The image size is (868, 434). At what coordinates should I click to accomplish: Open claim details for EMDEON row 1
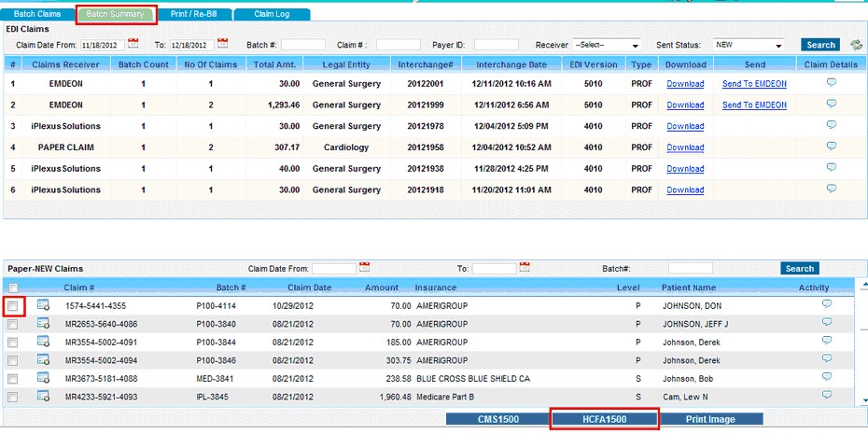click(x=831, y=82)
